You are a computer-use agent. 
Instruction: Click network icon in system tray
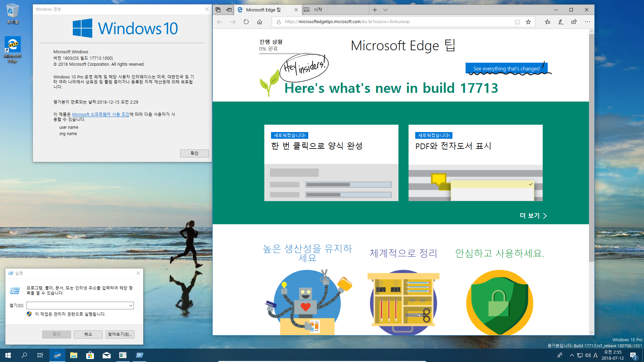coord(580,355)
